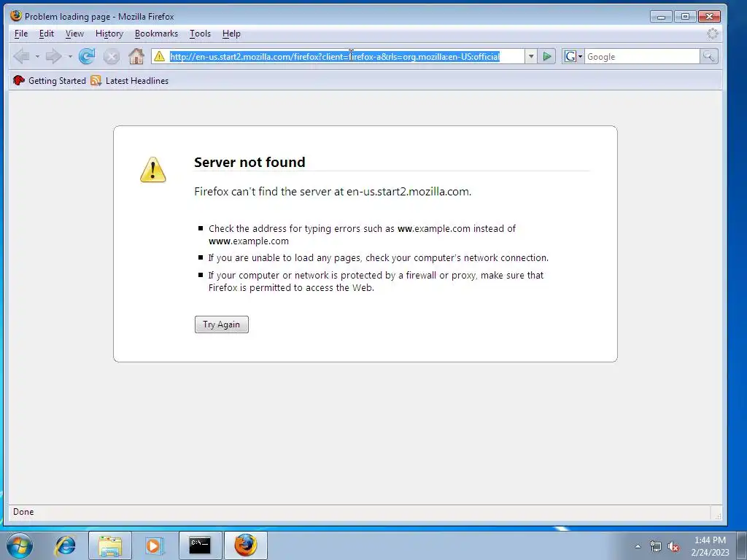Click the clock showing 1:44 PM
The width and height of the screenshot is (747, 560).
click(710, 540)
